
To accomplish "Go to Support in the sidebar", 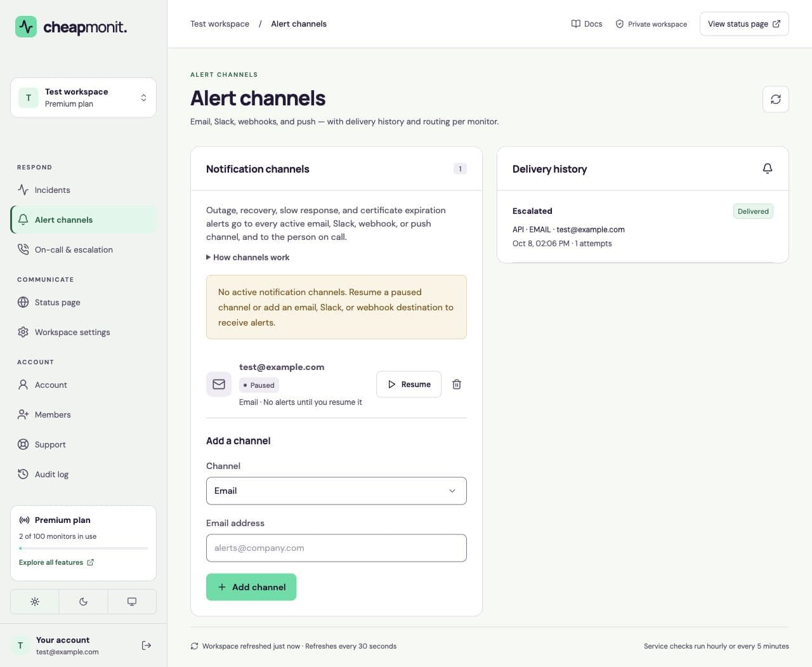I will click(x=83, y=444).
